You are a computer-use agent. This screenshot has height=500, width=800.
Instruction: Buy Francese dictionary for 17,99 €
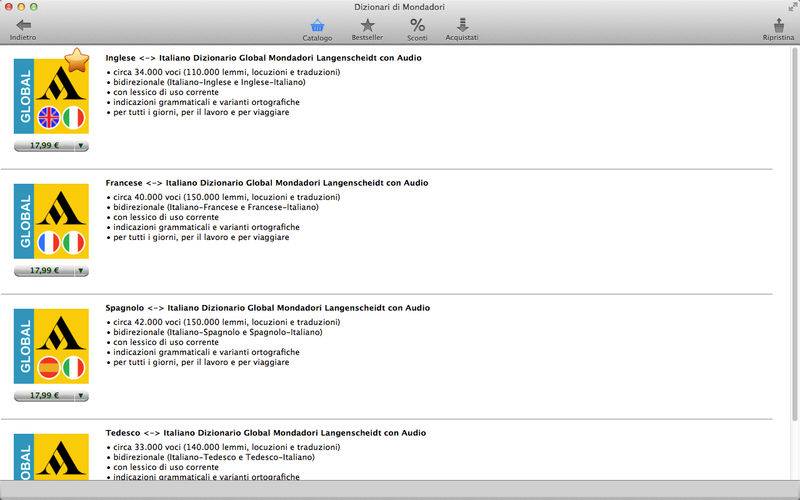(x=44, y=271)
